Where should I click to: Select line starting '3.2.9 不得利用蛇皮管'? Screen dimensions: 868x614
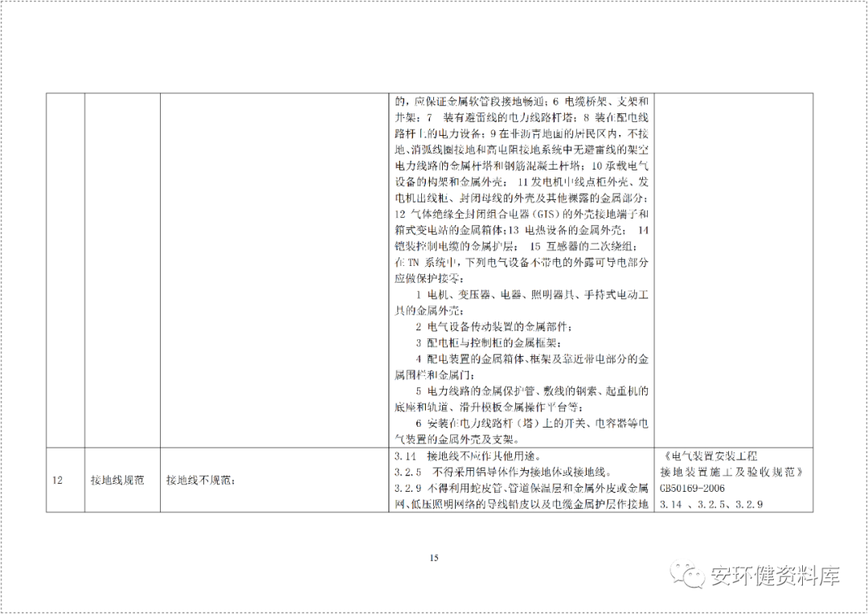tap(522, 489)
